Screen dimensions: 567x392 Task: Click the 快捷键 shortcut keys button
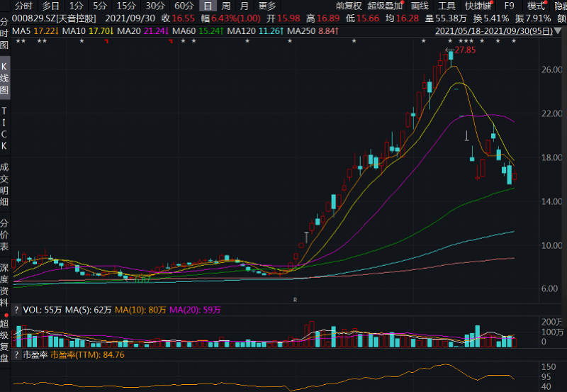pos(478,6)
